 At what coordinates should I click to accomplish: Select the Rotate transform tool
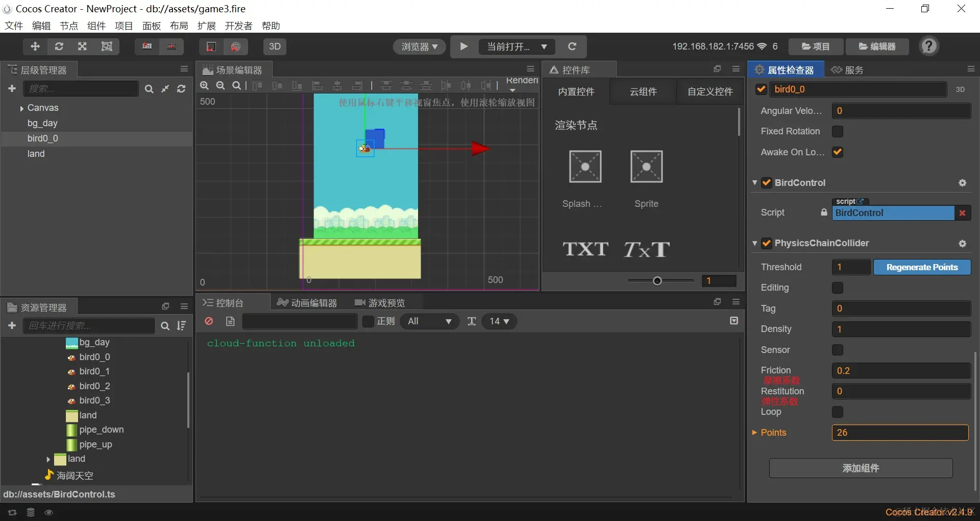click(x=59, y=46)
